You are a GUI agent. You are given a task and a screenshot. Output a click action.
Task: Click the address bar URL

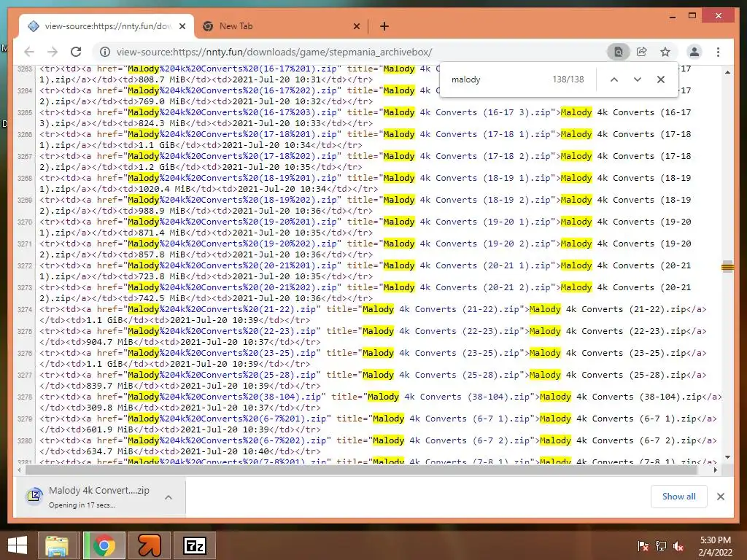point(274,52)
